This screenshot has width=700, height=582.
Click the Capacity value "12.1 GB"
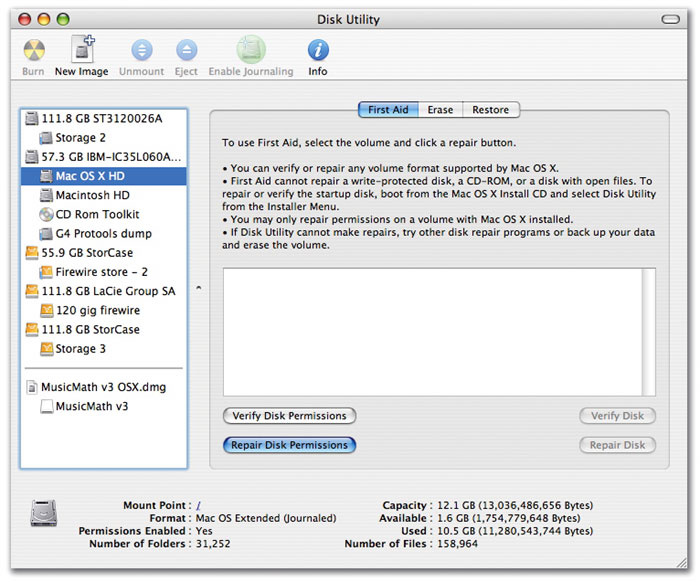point(456,506)
